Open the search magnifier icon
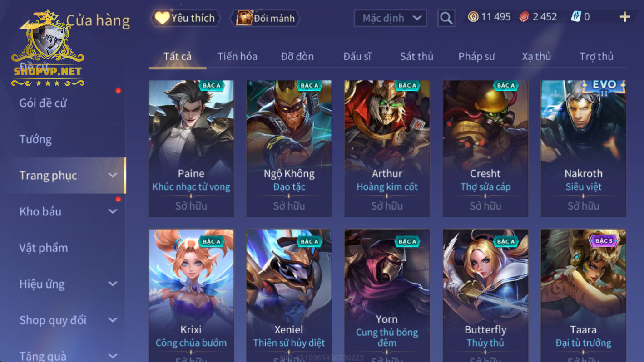Viewport: 644px width, 362px height. 446,18
